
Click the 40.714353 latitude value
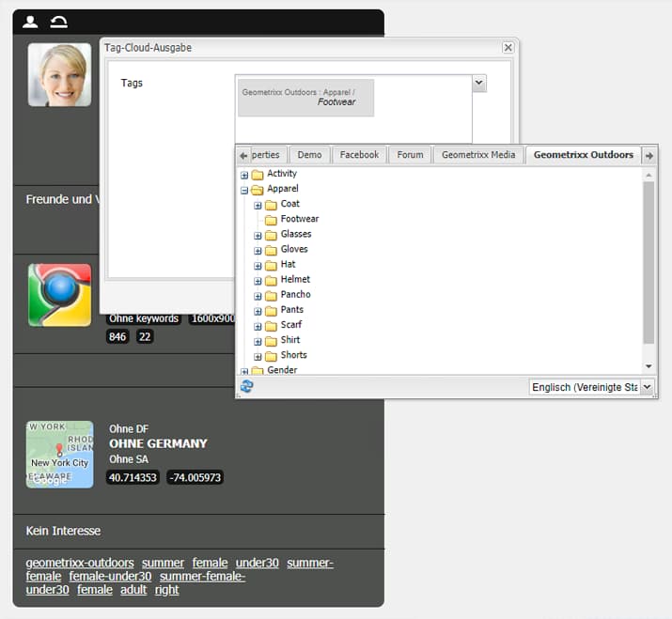133,477
